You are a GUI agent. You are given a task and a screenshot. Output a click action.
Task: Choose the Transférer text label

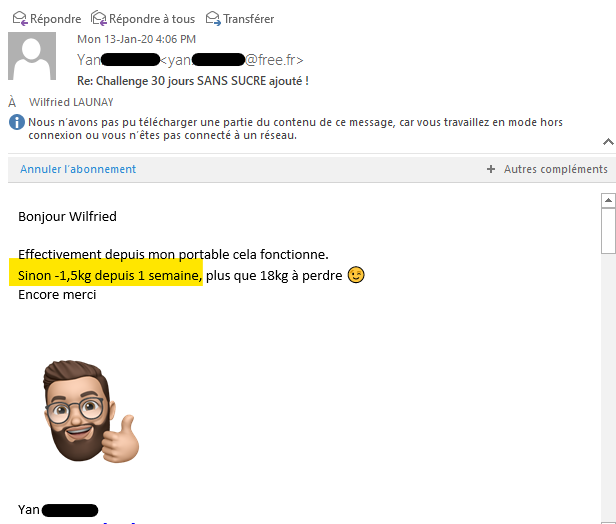coord(249,19)
